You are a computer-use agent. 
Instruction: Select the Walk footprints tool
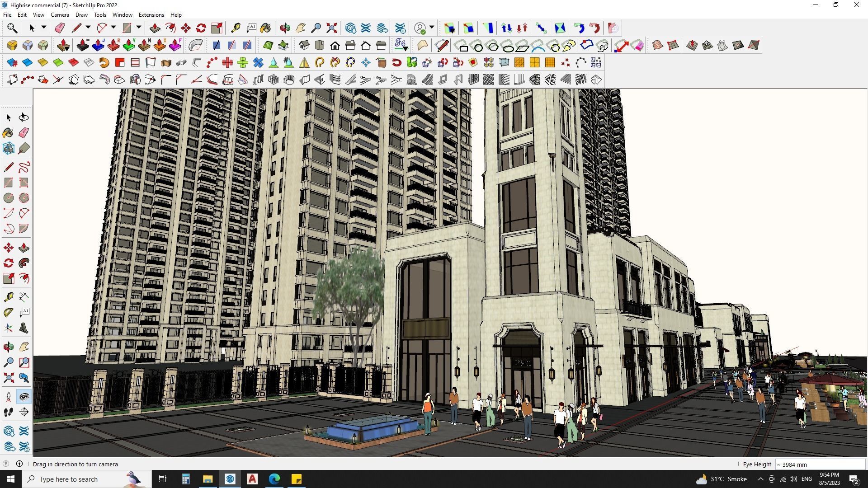[9, 412]
